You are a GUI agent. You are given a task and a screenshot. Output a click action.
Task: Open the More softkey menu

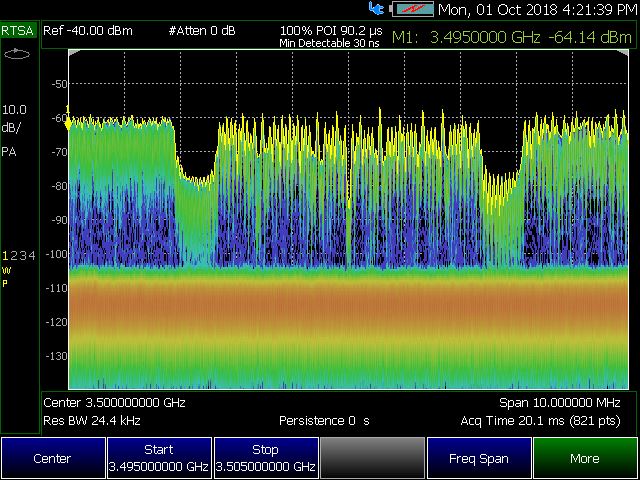pyautogui.click(x=585, y=459)
